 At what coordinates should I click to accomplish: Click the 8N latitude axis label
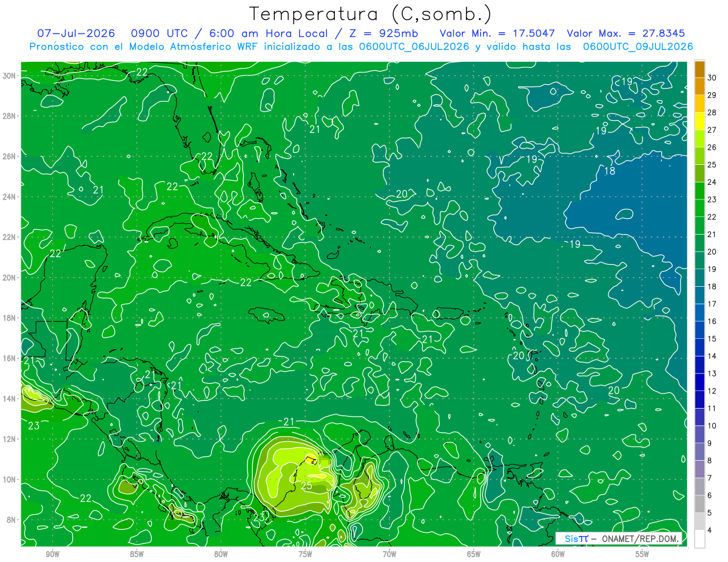[x=12, y=520]
